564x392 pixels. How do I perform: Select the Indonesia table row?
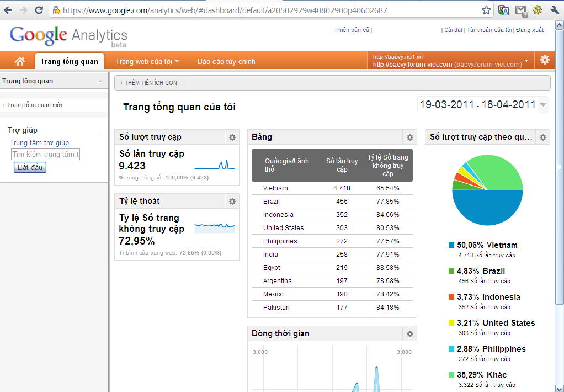click(x=332, y=215)
